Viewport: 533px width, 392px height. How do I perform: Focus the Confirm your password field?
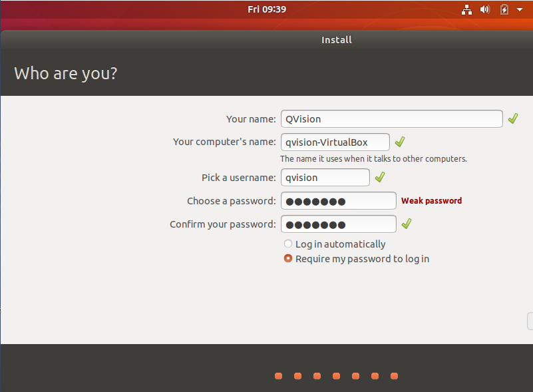pos(338,224)
